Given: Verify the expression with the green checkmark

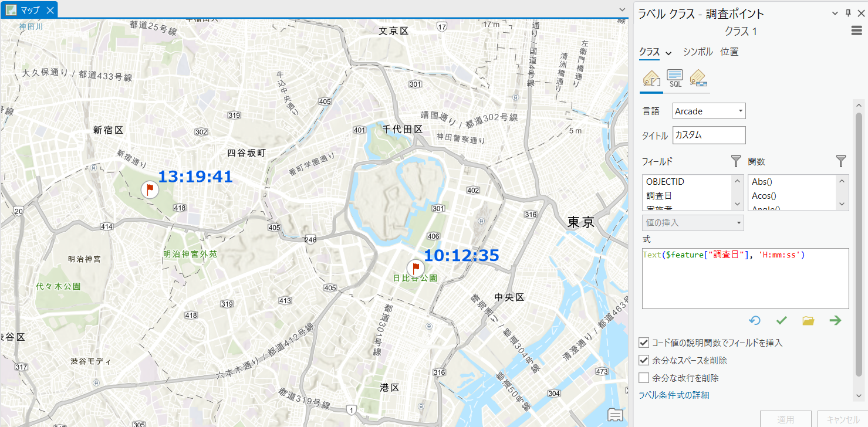Looking at the screenshot, I should tap(781, 320).
